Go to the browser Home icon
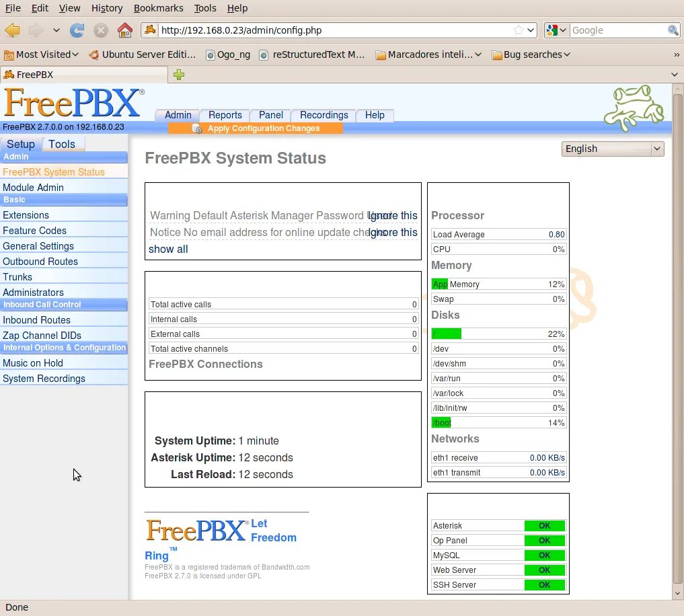Screen dimensions: 684x616 pos(124,30)
